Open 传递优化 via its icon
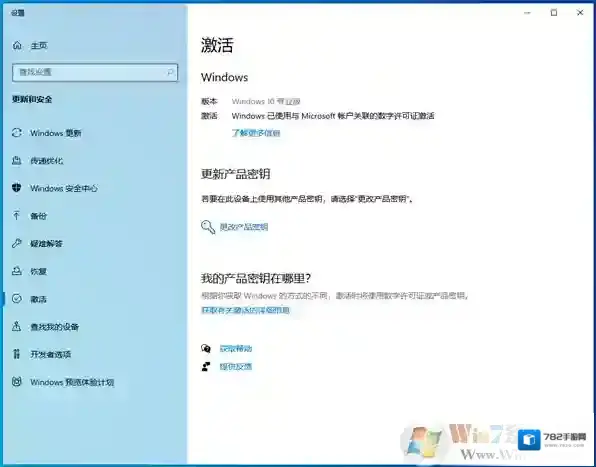Screen dimensions: 596x467 click(17, 160)
